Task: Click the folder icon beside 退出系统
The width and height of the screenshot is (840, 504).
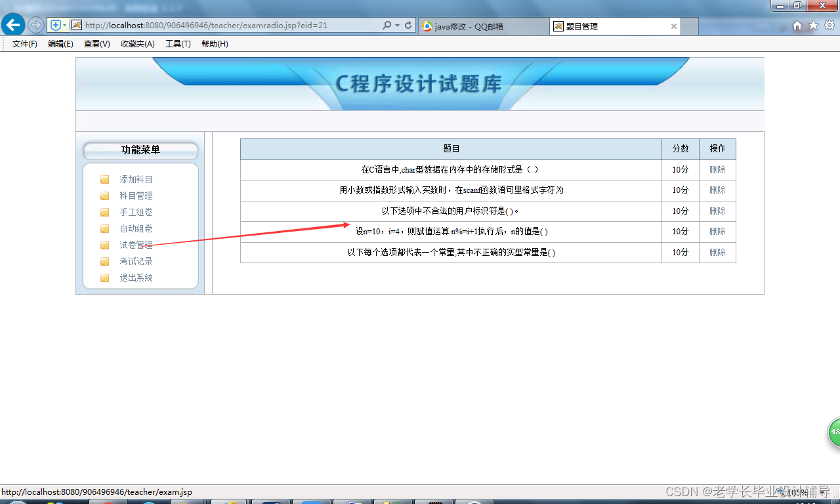Action: tap(104, 277)
